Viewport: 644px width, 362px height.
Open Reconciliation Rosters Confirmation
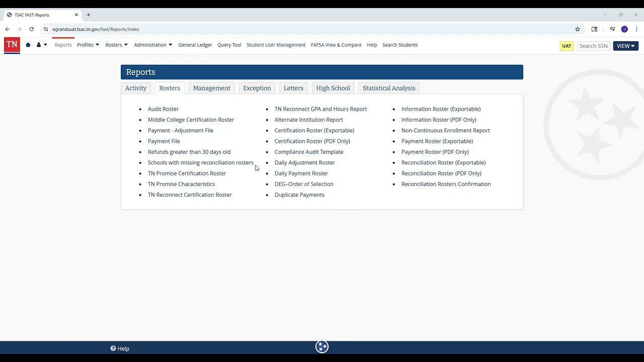(446, 184)
